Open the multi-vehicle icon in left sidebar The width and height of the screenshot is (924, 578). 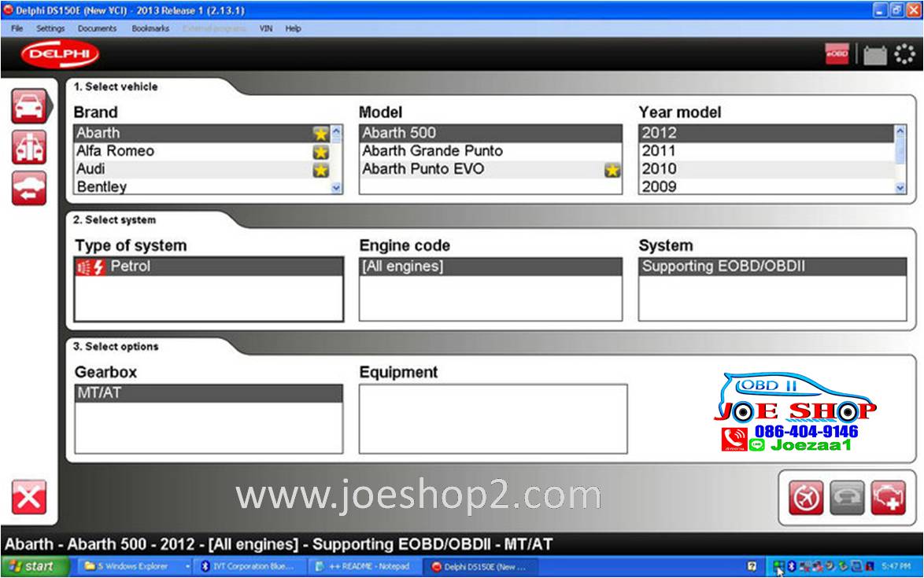(28, 148)
